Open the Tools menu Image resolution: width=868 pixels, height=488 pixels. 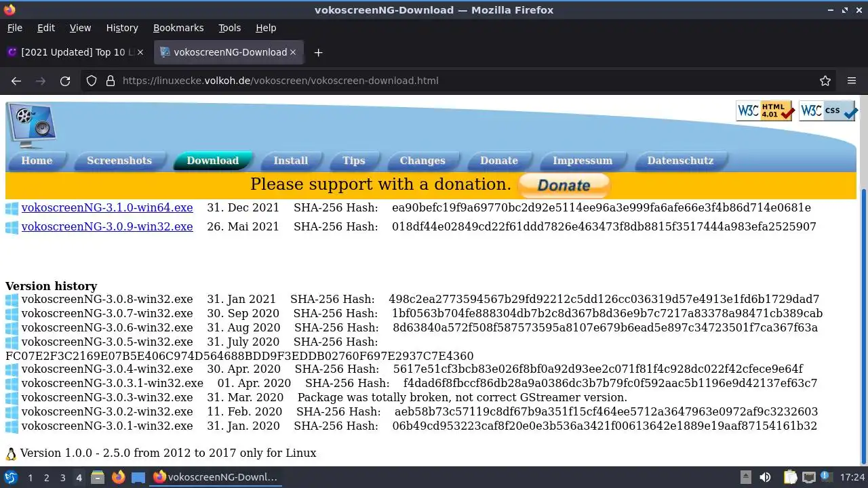(x=229, y=28)
